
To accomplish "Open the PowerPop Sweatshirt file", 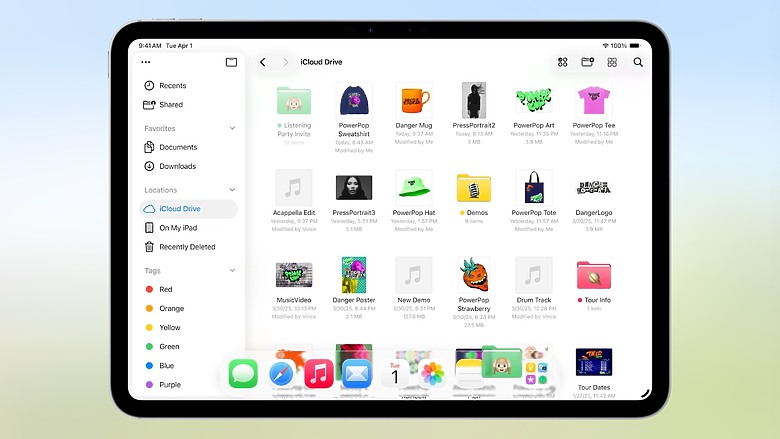I will coord(354,100).
